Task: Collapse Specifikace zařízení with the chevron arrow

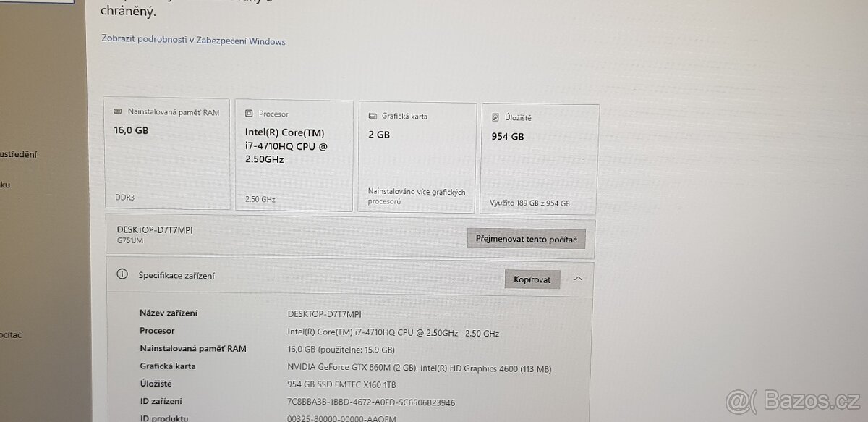Action: [x=579, y=279]
